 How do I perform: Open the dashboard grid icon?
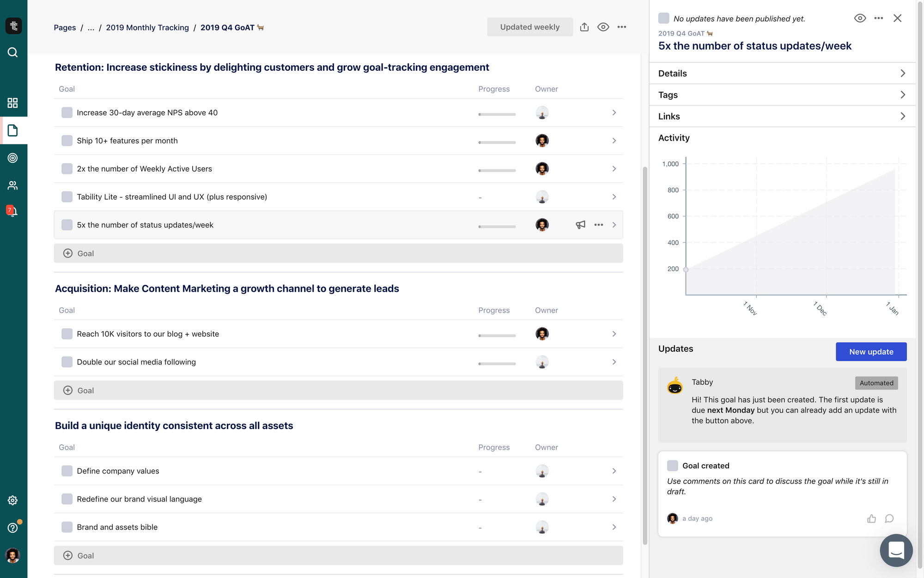pyautogui.click(x=13, y=103)
